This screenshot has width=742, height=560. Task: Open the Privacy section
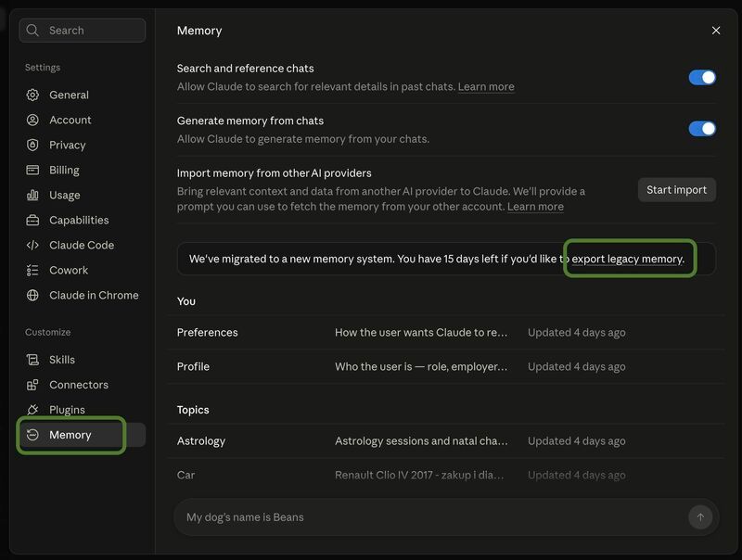tap(83, 145)
